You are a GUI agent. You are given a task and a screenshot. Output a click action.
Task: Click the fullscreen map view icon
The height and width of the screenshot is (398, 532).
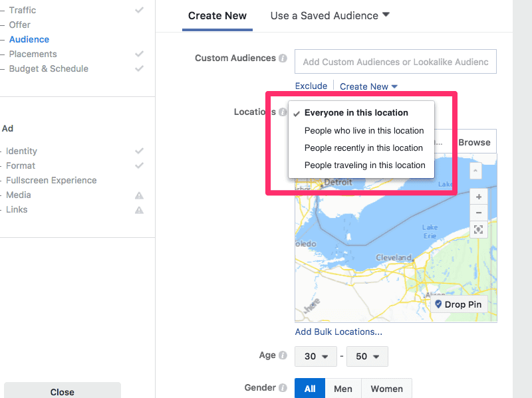[x=478, y=230]
